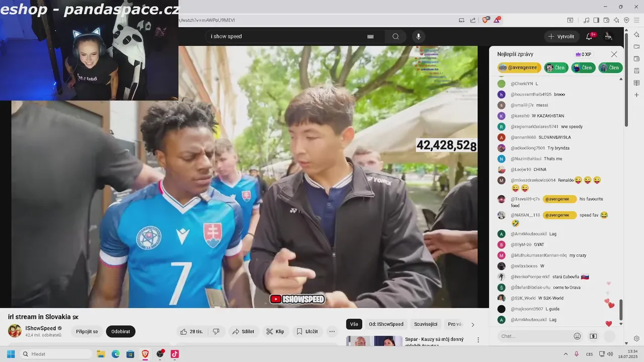Click the system tray microphone icon
The image size is (644, 362).
pyautogui.click(x=577, y=354)
